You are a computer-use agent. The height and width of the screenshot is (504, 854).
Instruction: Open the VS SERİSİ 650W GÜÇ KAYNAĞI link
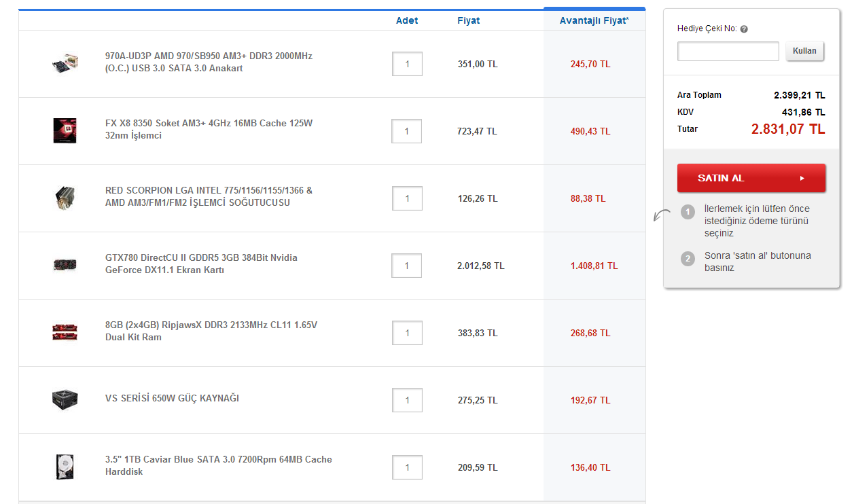[x=172, y=398]
